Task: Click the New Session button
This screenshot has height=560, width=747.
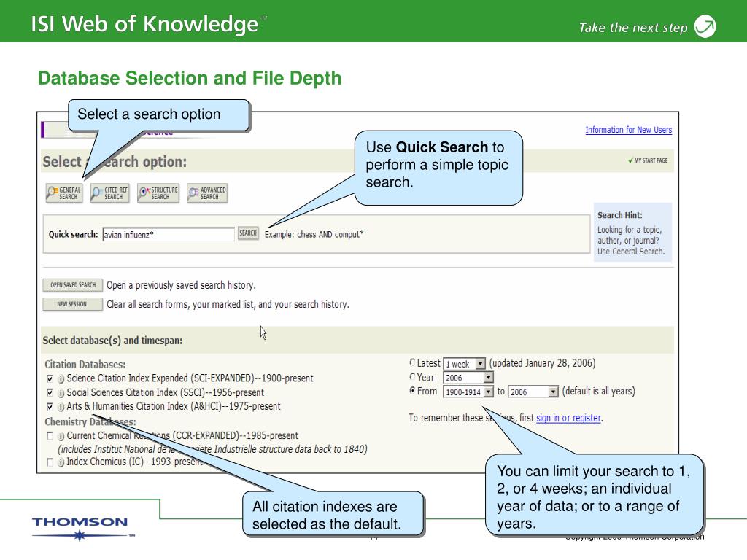Action: coord(73,304)
